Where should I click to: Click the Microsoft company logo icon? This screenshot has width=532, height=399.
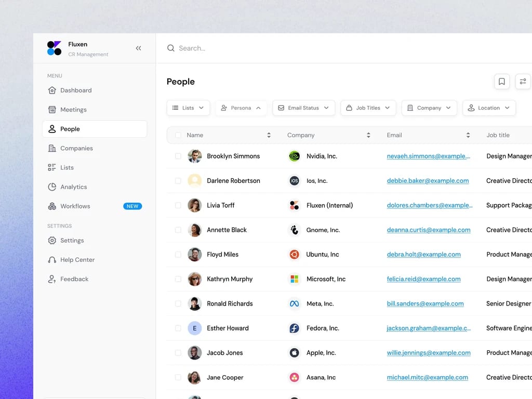tap(294, 279)
